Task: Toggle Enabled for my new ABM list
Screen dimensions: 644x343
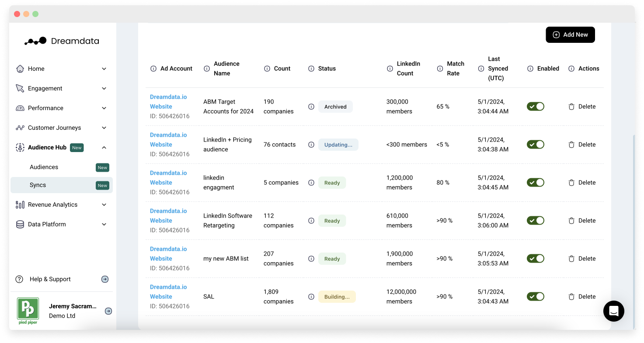Action: (x=536, y=259)
